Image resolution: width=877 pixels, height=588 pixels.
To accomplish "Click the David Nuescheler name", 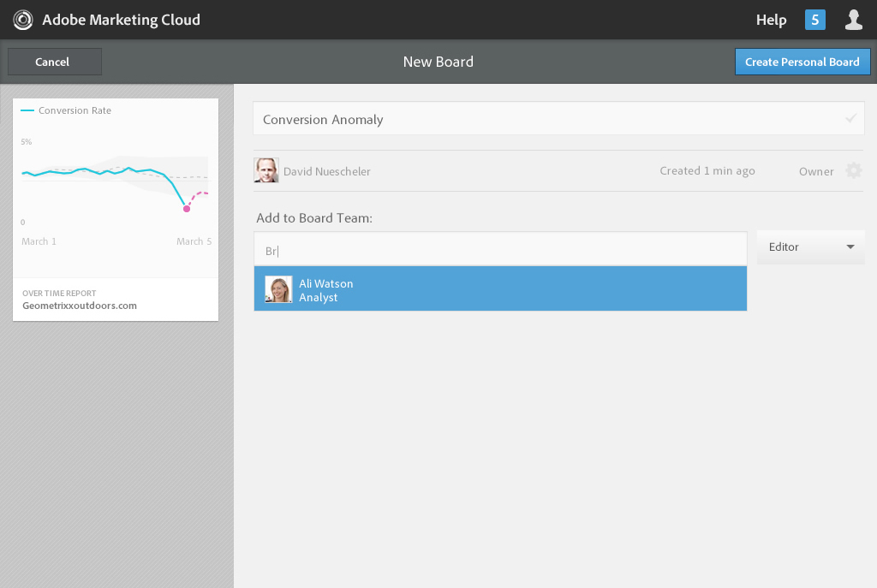I will 327,171.
